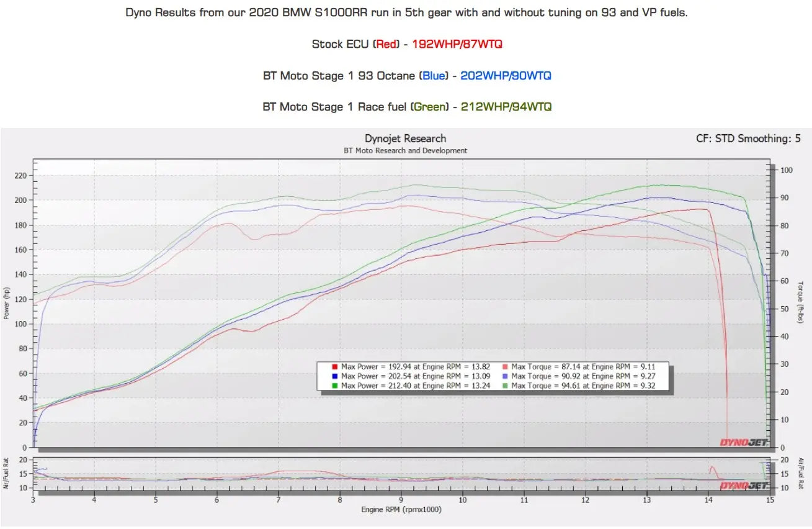Click the light red Max Torque legend swatch

click(x=505, y=367)
